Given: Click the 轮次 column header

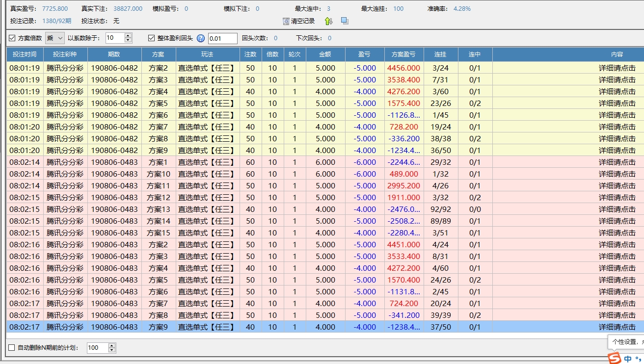Looking at the screenshot, I should 295,54.
